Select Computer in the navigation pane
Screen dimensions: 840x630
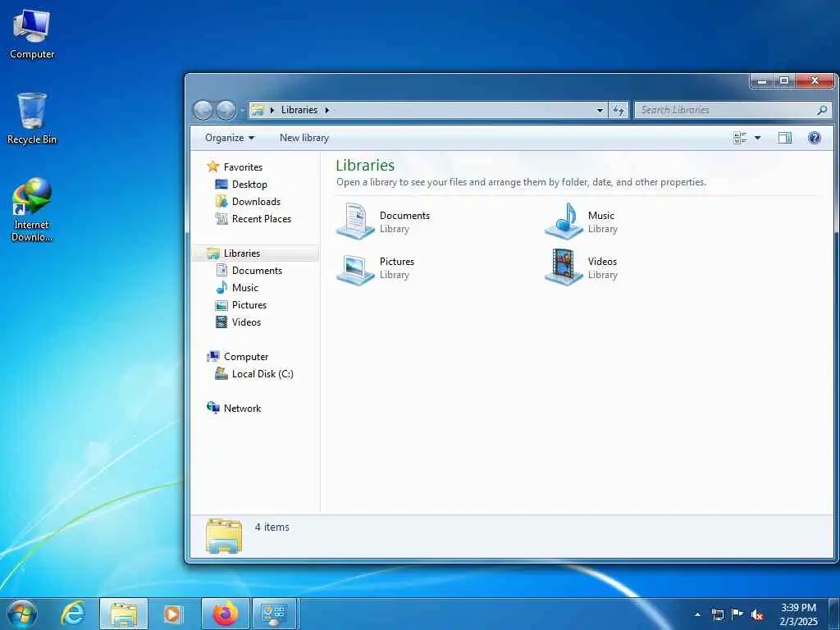click(x=246, y=356)
